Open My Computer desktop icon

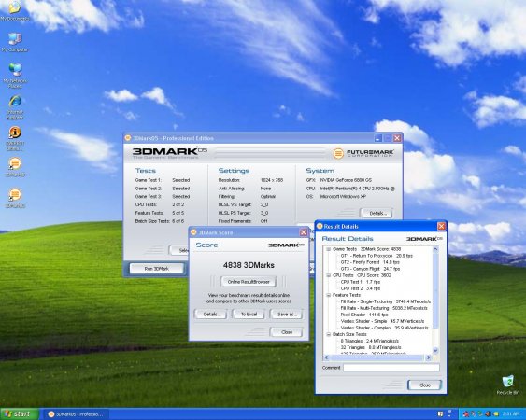pos(14,42)
